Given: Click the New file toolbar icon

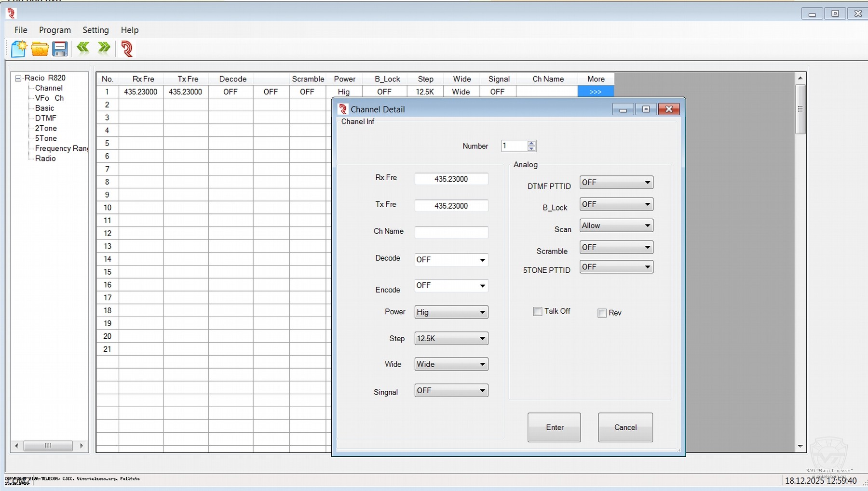Looking at the screenshot, I should 19,49.
